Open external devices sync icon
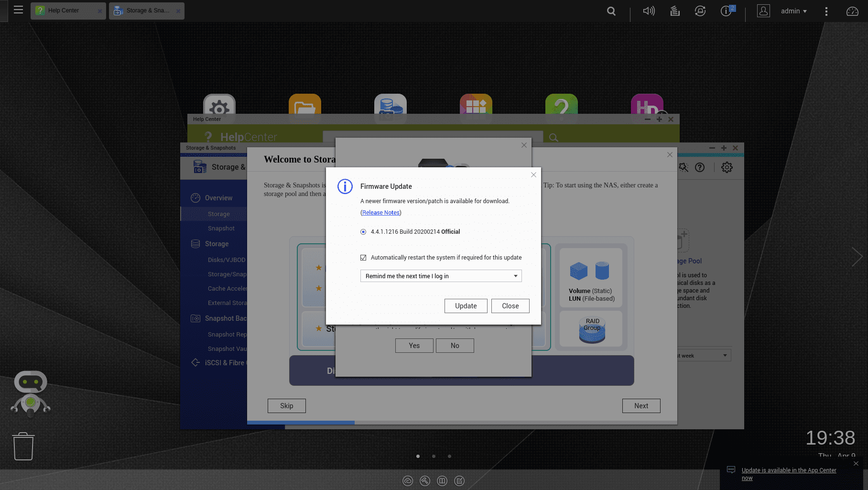 point(700,11)
